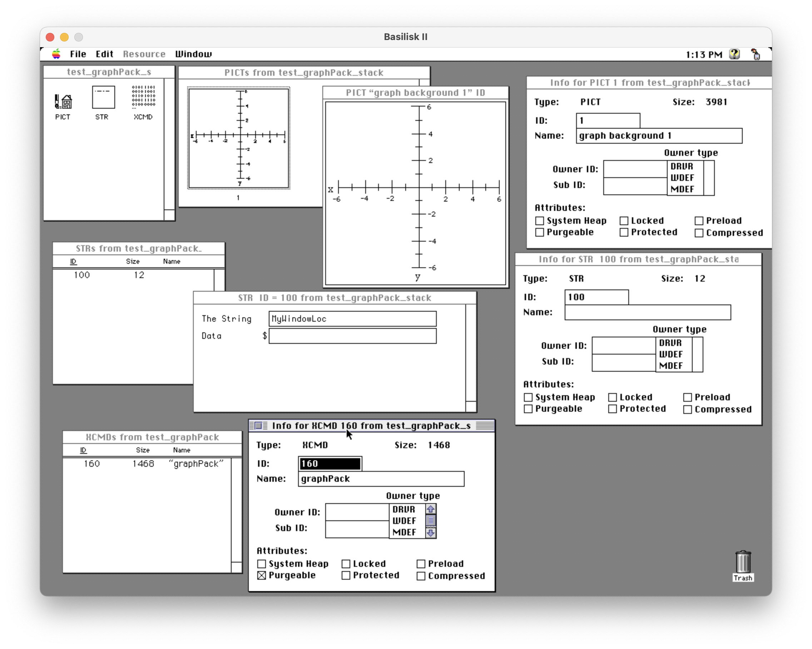Select the graphPack row in the XCMDs list

(151, 464)
